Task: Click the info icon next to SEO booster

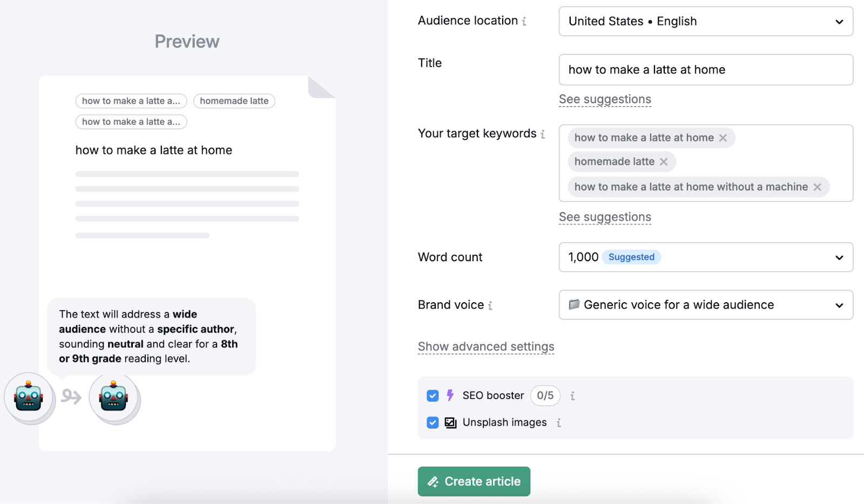Action: [x=572, y=396]
